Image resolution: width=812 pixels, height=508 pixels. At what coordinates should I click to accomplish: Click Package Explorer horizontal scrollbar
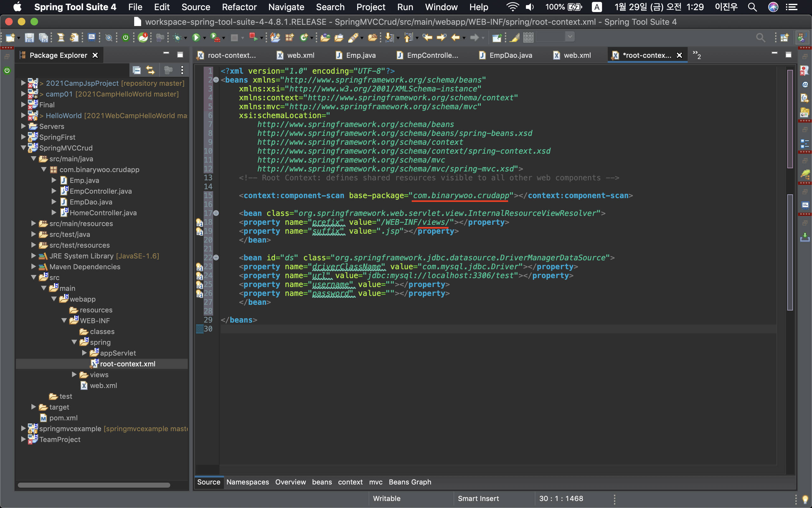click(x=94, y=485)
